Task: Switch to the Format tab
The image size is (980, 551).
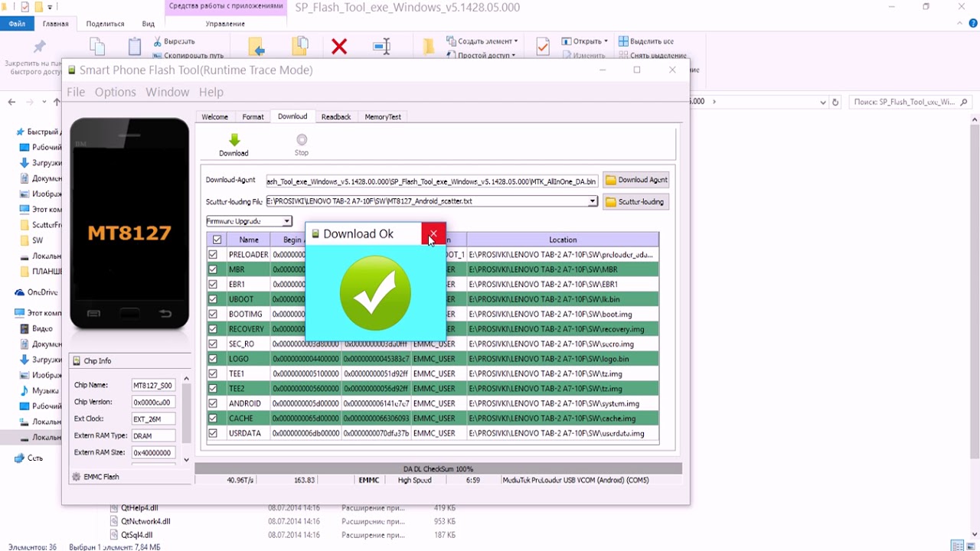Action: click(253, 117)
